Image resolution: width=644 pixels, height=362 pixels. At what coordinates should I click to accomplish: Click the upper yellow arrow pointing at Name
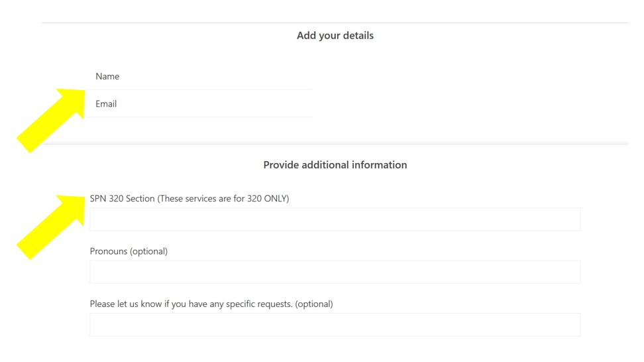tap(51, 120)
